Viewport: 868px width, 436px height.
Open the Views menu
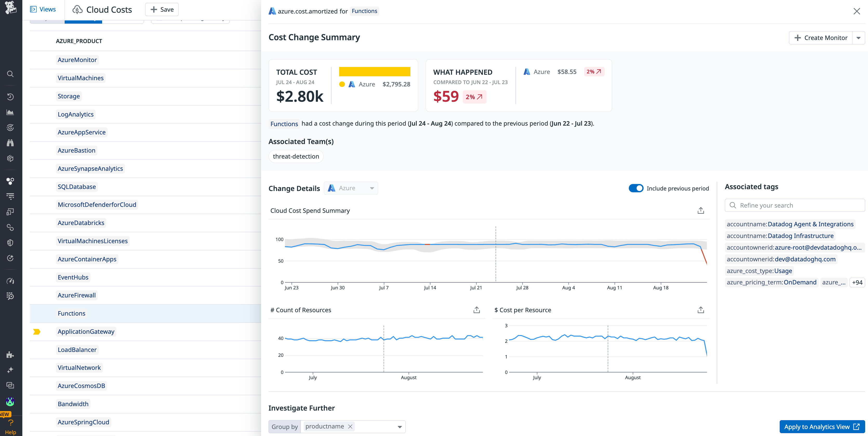pyautogui.click(x=43, y=9)
